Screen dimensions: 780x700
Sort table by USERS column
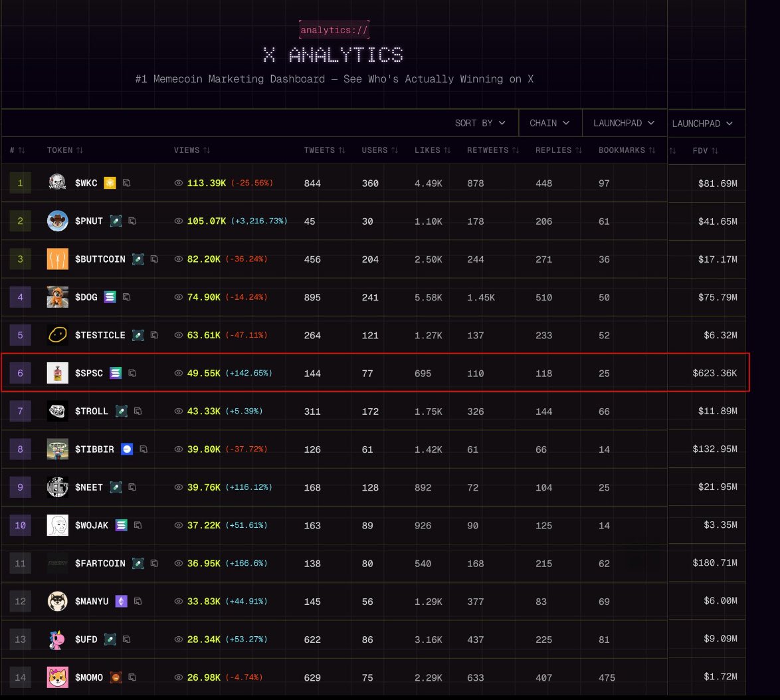click(379, 150)
